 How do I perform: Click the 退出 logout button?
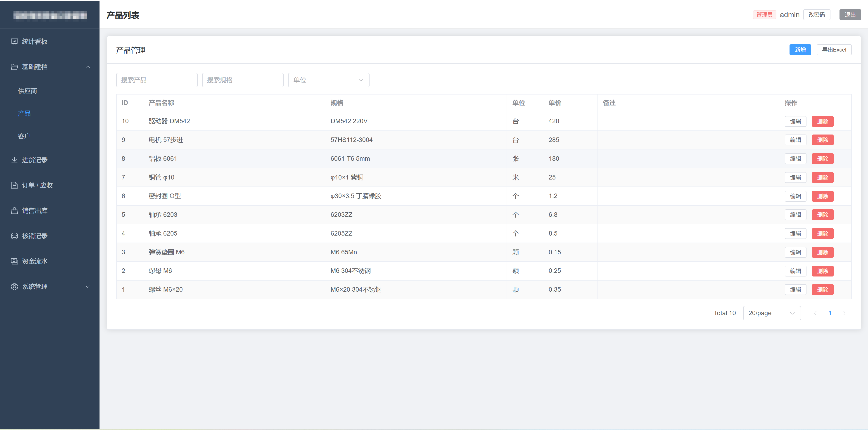[850, 14]
